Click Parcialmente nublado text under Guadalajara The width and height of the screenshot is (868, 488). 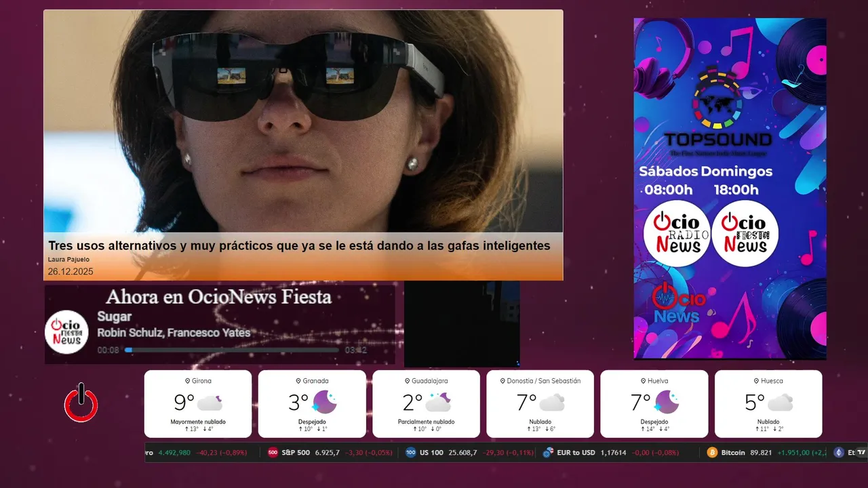pos(427,422)
